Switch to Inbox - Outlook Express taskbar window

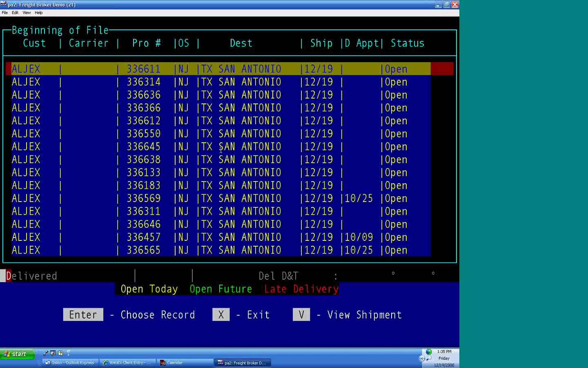(70, 363)
